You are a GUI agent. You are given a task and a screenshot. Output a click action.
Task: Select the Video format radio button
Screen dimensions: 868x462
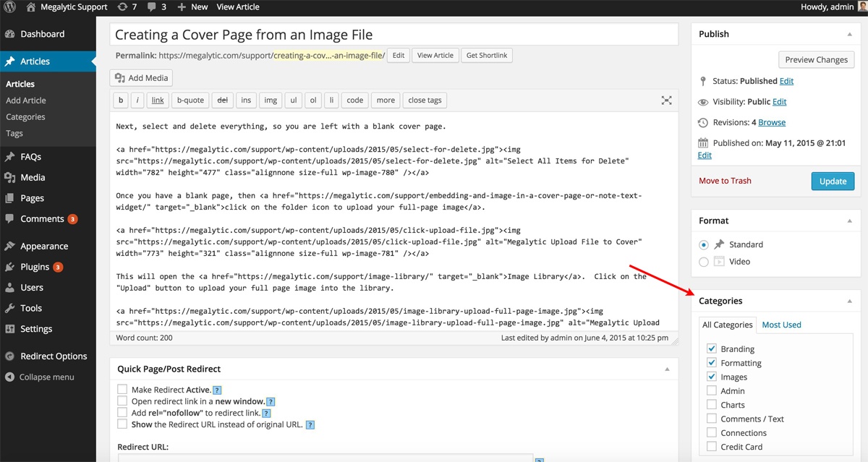click(704, 262)
